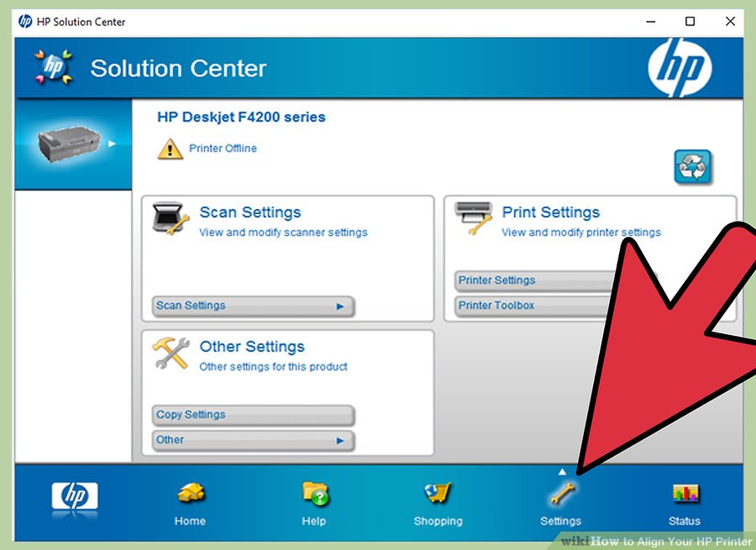Open the Help folder icon
This screenshot has width=756, height=550.
tap(315, 493)
